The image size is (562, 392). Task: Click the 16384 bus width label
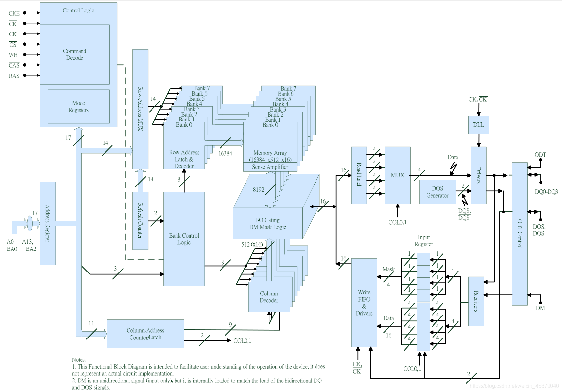[225, 153]
